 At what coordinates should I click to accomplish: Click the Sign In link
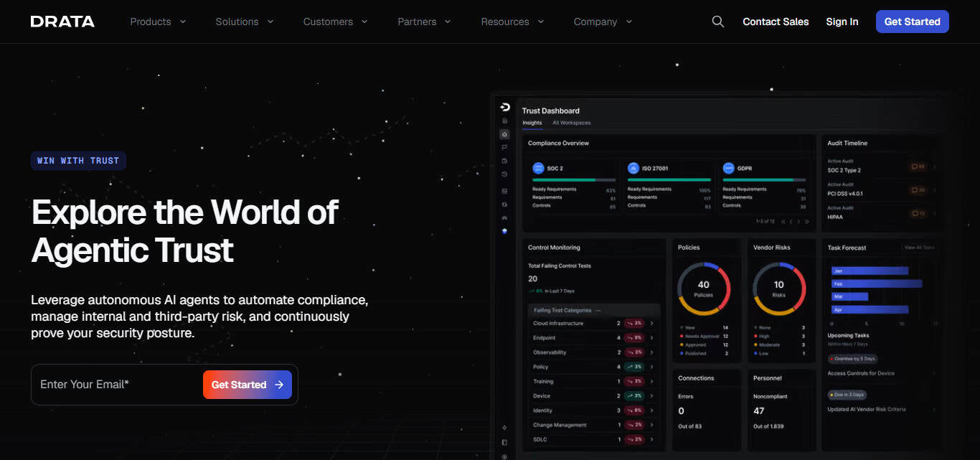coord(842,22)
